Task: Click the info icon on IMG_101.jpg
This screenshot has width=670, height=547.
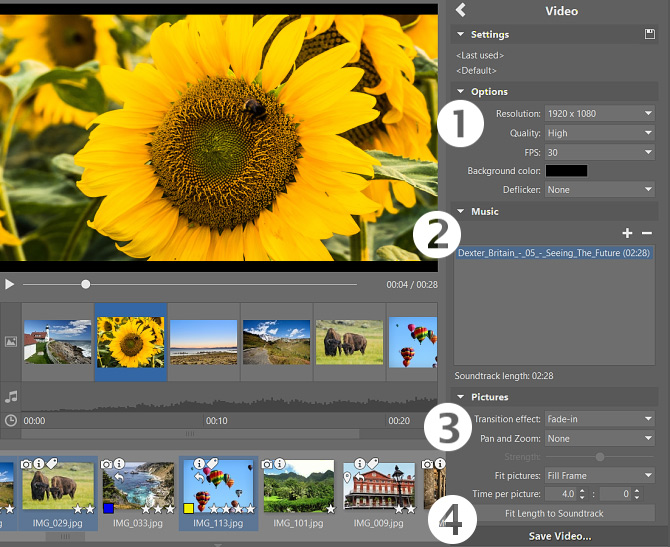Action: pyautogui.click(x=280, y=463)
